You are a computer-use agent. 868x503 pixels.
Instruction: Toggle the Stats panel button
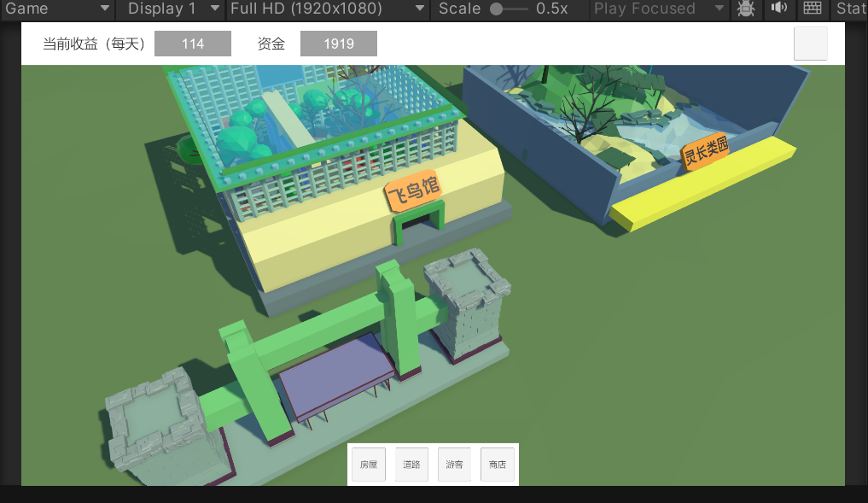tap(852, 9)
